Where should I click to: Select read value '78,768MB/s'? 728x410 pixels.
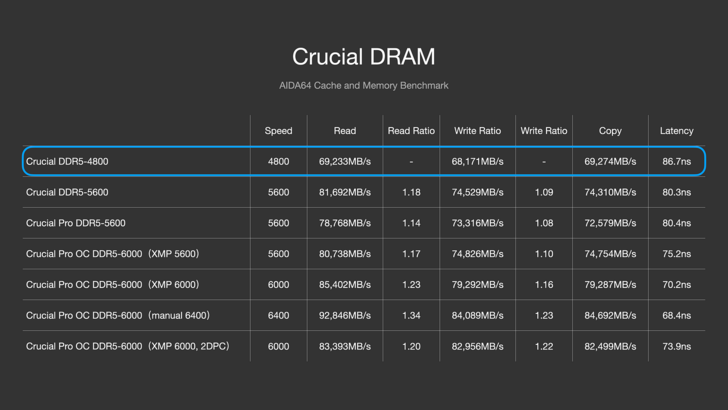345,223
